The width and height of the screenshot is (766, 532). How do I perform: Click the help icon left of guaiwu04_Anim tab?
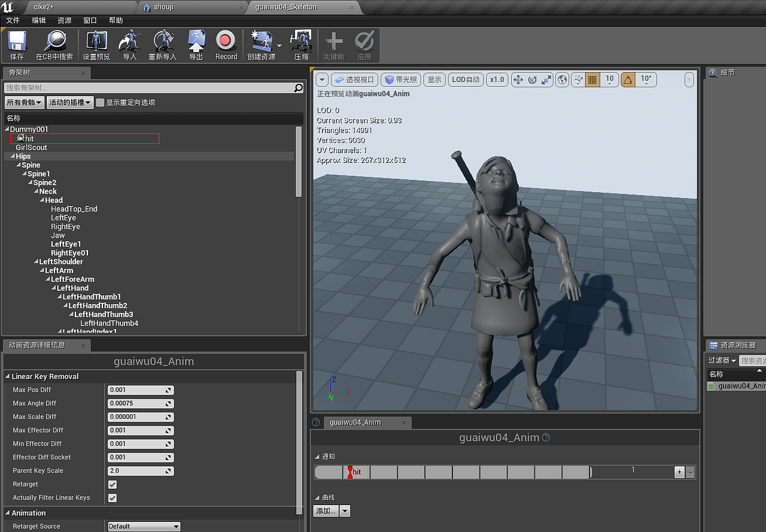316,422
